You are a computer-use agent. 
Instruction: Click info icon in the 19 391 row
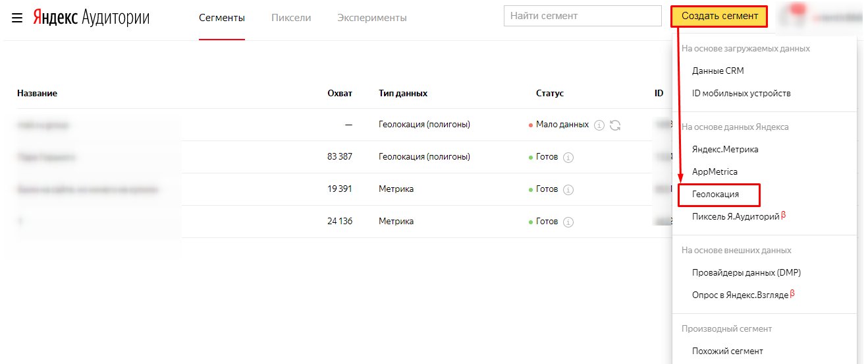[568, 190]
